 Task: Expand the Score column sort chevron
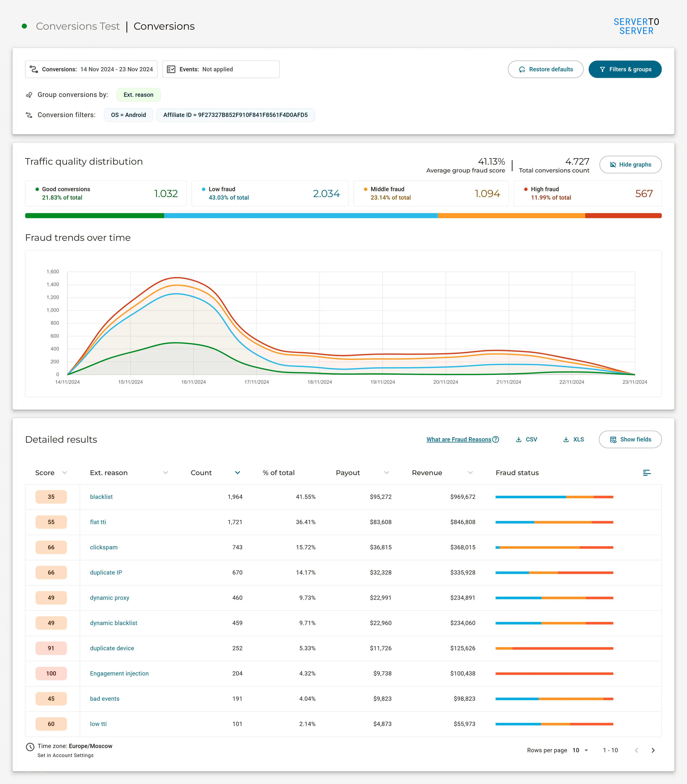(65, 473)
